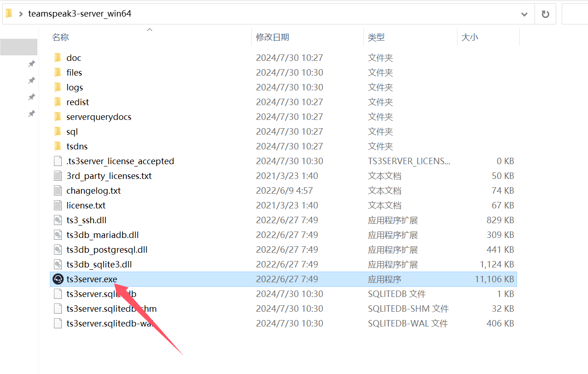Click the license.txt document icon

[58, 205]
